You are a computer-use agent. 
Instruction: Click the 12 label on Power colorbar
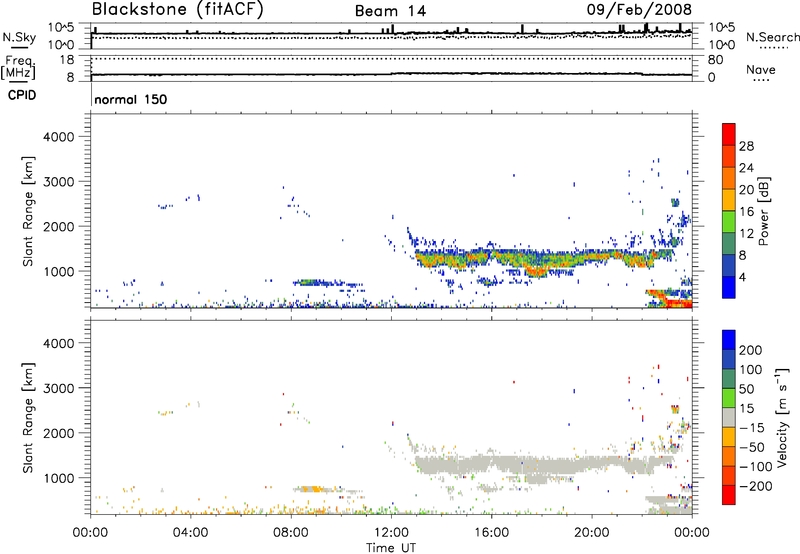(746, 233)
